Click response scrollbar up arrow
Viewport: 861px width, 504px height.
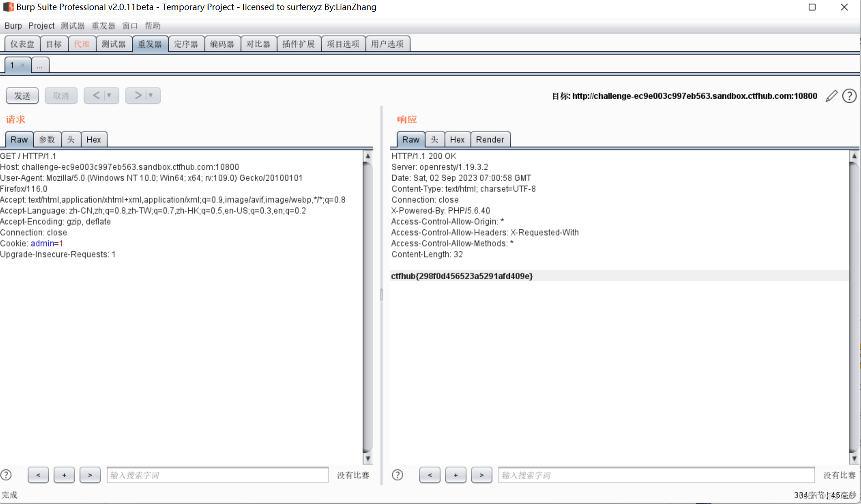point(854,156)
